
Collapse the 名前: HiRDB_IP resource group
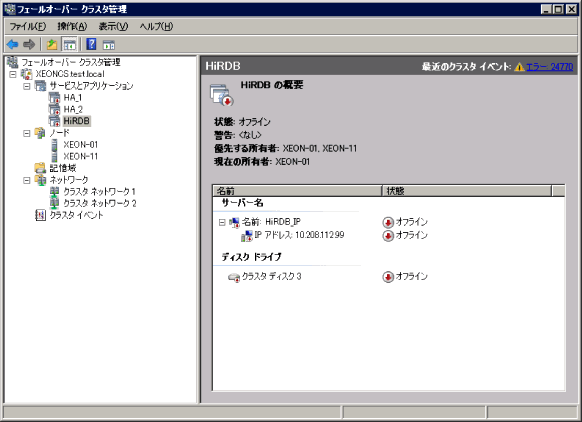tap(222, 222)
